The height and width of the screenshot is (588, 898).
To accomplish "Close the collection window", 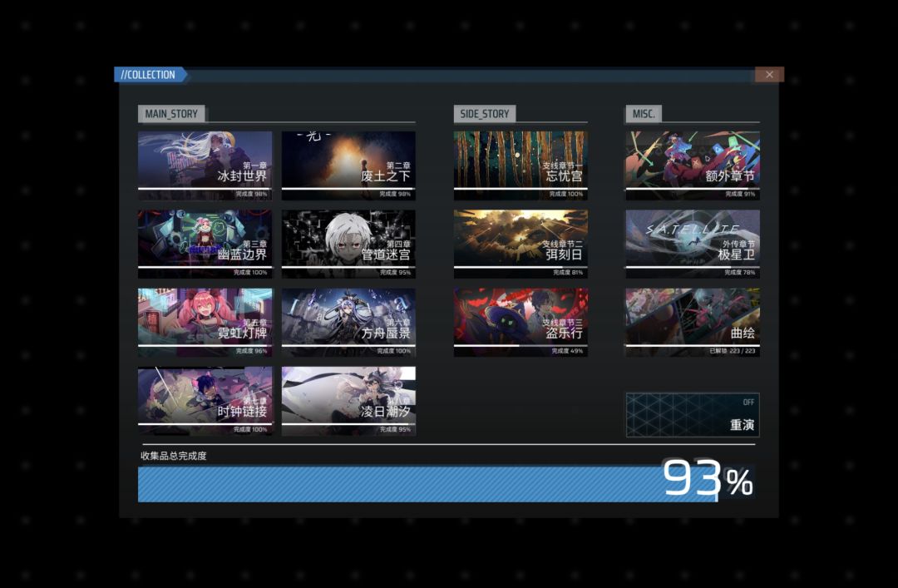I will (769, 75).
